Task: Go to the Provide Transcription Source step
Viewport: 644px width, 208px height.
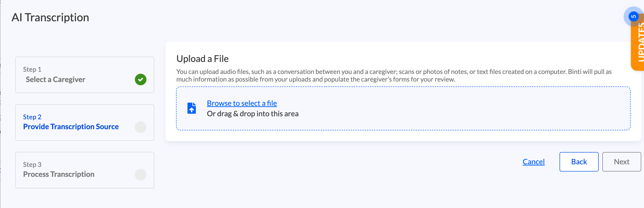Action: click(71, 127)
